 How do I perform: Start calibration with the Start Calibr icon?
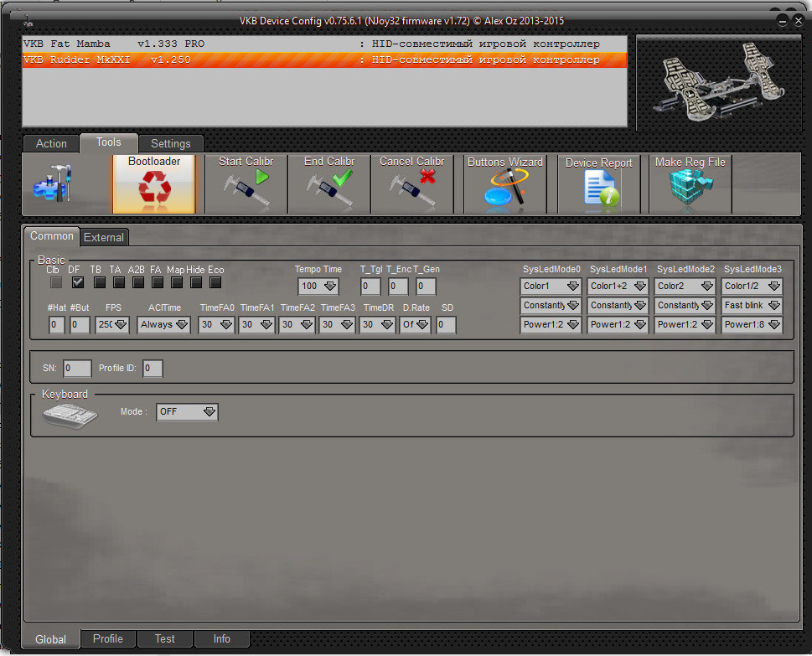click(x=246, y=184)
